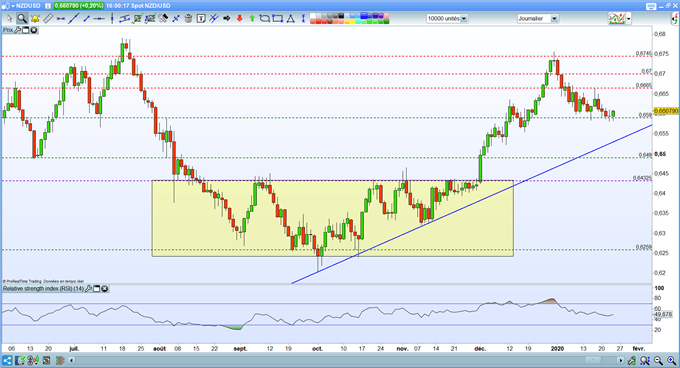Viewport: 680px width, 368px height.
Task: Click the Relative strength index label
Action: pyautogui.click(x=43, y=289)
